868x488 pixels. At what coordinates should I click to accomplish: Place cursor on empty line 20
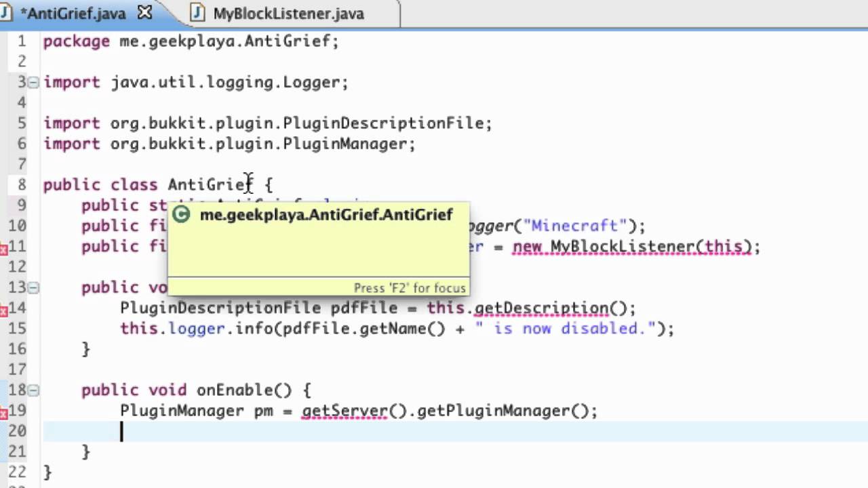pyautogui.click(x=456, y=431)
